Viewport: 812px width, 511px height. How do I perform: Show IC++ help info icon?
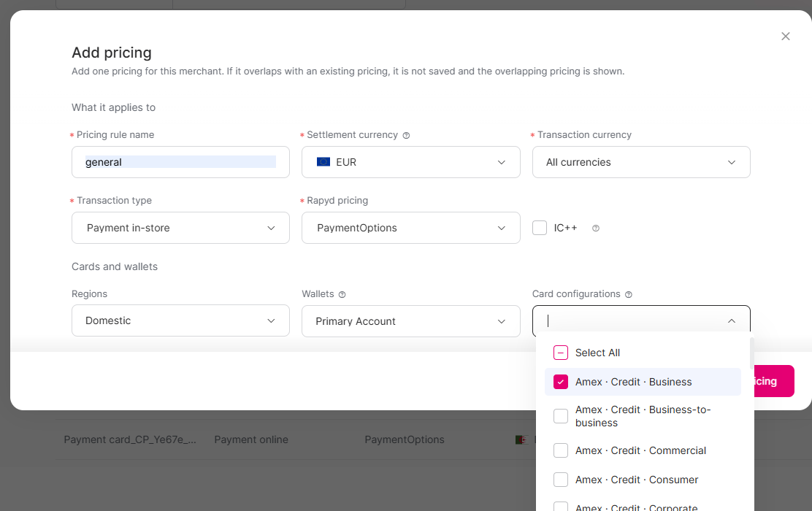click(596, 228)
